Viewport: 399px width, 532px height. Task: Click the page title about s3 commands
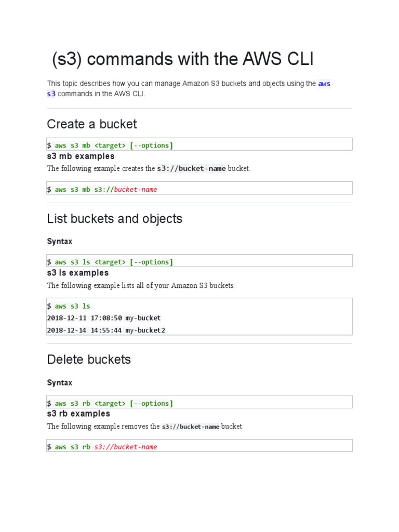click(x=182, y=60)
